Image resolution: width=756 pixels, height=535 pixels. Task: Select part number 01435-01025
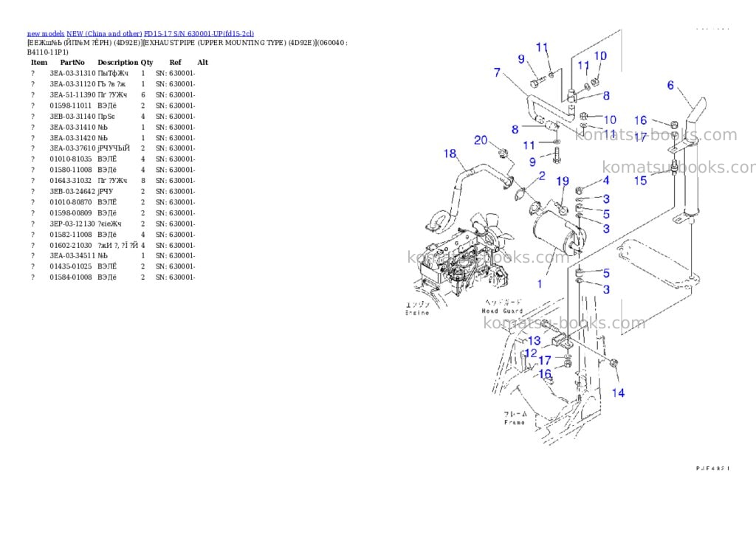(x=70, y=266)
